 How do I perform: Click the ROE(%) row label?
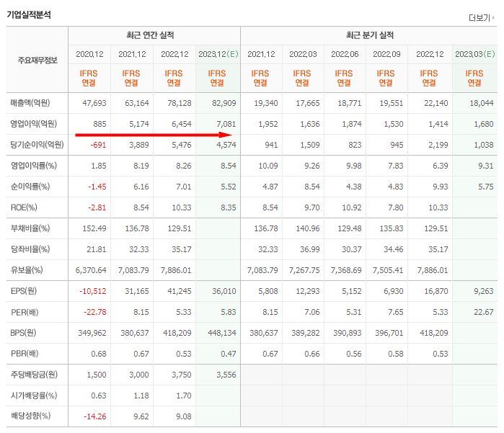[x=24, y=207]
